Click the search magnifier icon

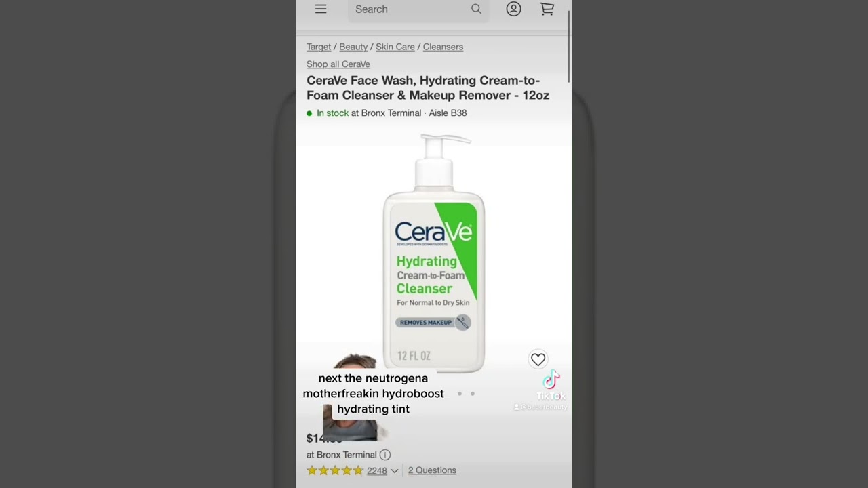pos(476,9)
